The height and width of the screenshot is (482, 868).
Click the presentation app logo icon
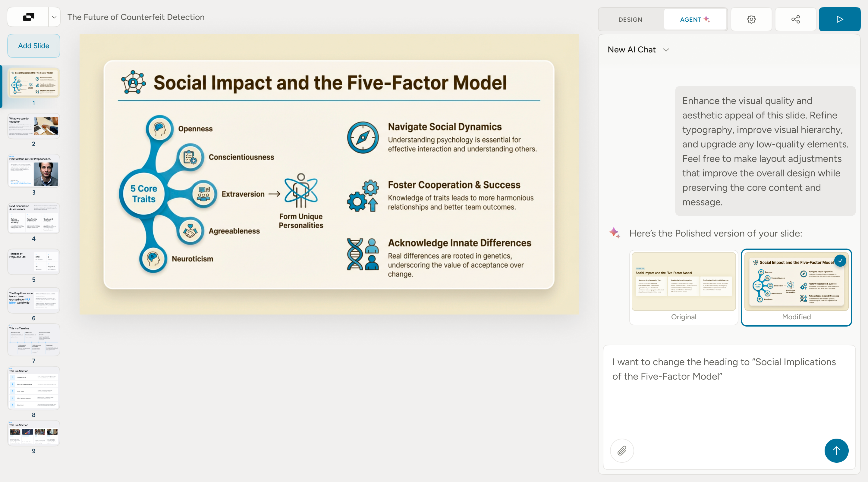[x=28, y=17]
